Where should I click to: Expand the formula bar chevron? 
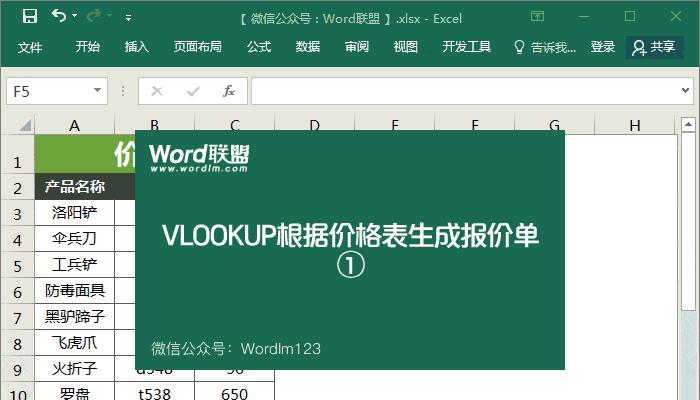coord(685,91)
